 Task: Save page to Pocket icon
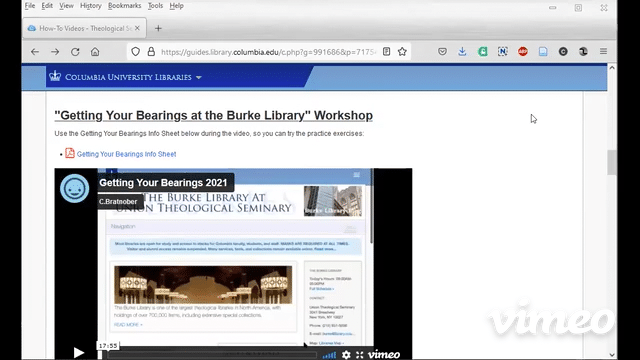click(442, 51)
